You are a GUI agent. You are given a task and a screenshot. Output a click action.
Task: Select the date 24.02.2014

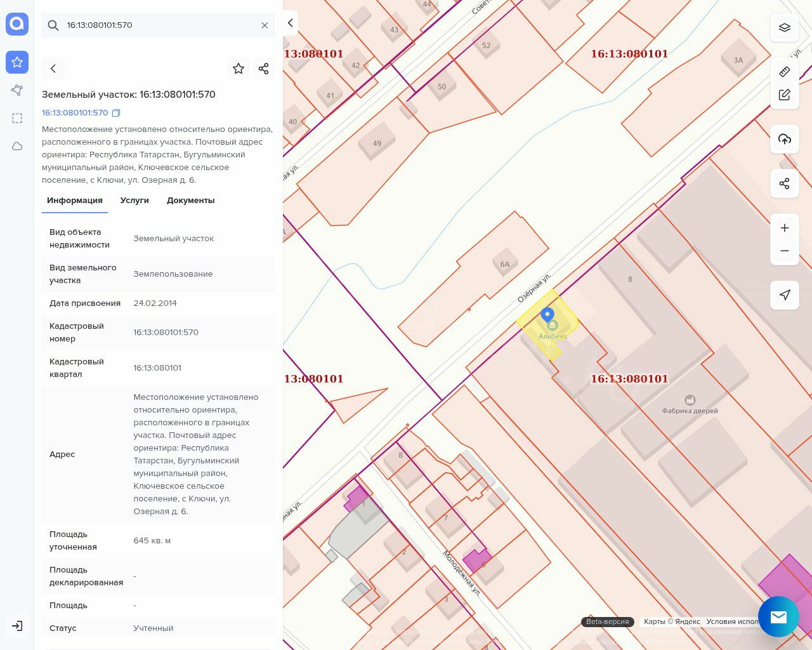coord(155,303)
